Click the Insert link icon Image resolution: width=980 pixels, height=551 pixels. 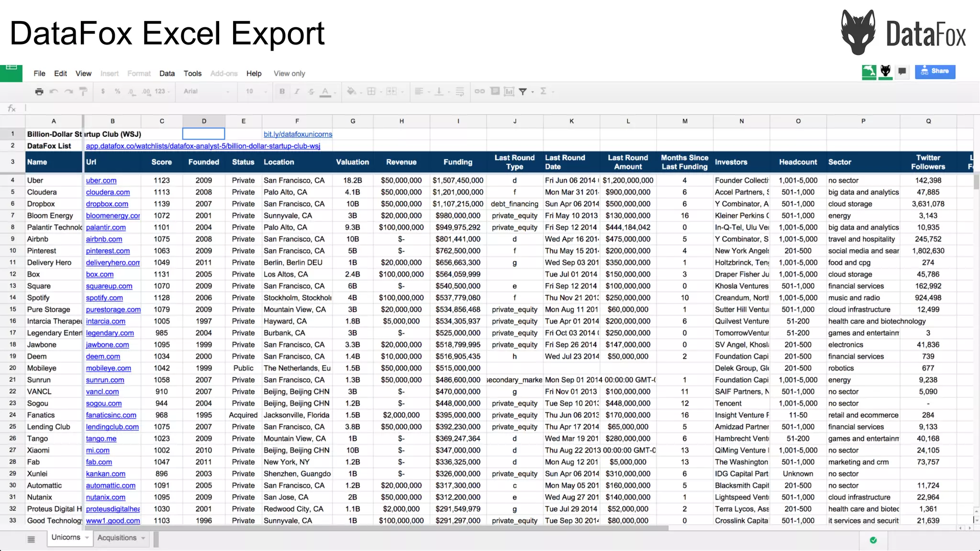point(479,91)
